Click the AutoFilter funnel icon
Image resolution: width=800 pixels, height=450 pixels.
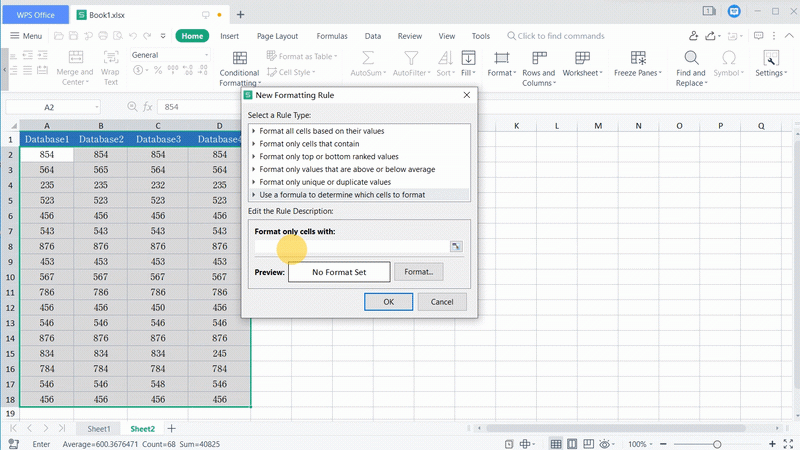coord(411,58)
